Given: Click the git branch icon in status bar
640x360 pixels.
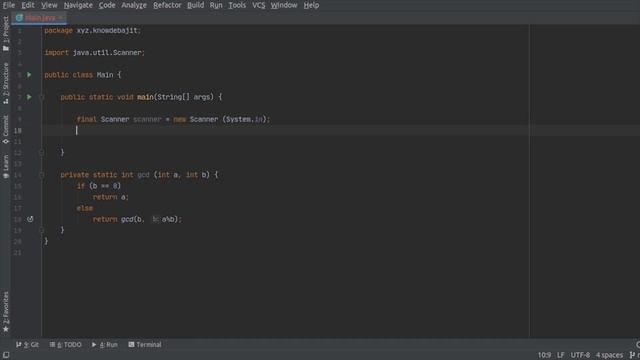Looking at the screenshot, I should point(633,355).
